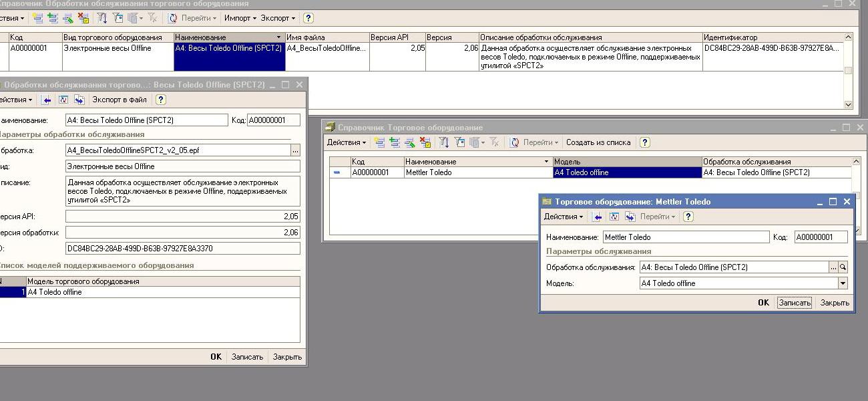Click the blue arrow find-in-list icon in the Mettler Toledo form
868x401 pixels.
(597, 217)
